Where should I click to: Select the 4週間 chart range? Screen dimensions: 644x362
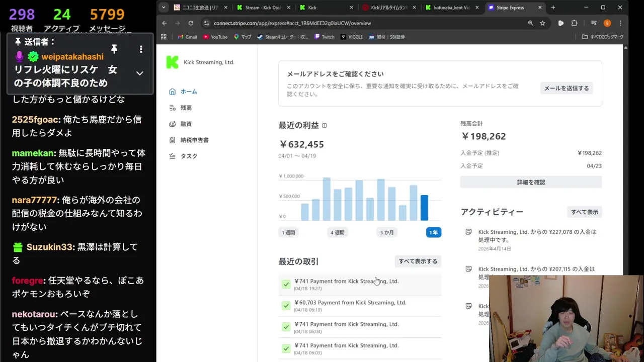click(337, 232)
